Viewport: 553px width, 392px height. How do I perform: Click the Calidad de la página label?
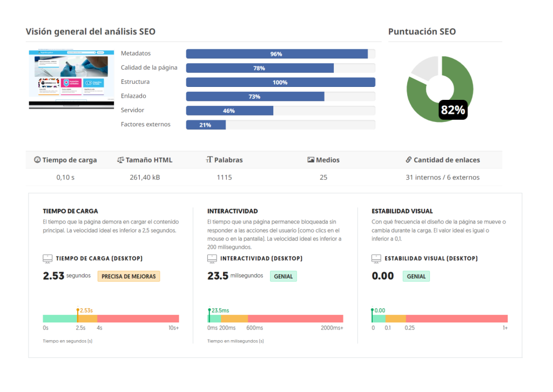tap(149, 68)
